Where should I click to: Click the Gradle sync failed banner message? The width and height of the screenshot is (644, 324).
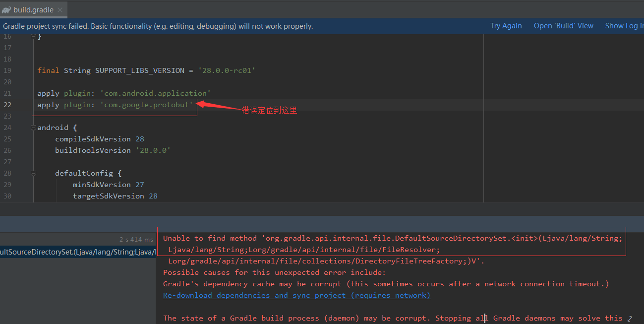tap(157, 25)
